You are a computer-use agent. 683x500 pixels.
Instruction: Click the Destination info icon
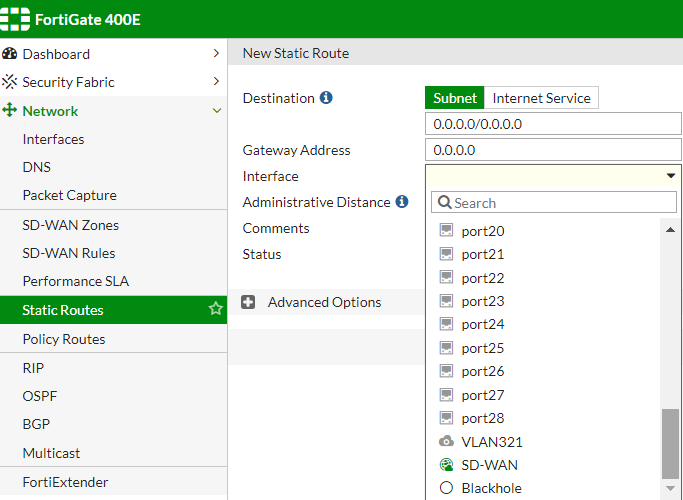point(326,98)
